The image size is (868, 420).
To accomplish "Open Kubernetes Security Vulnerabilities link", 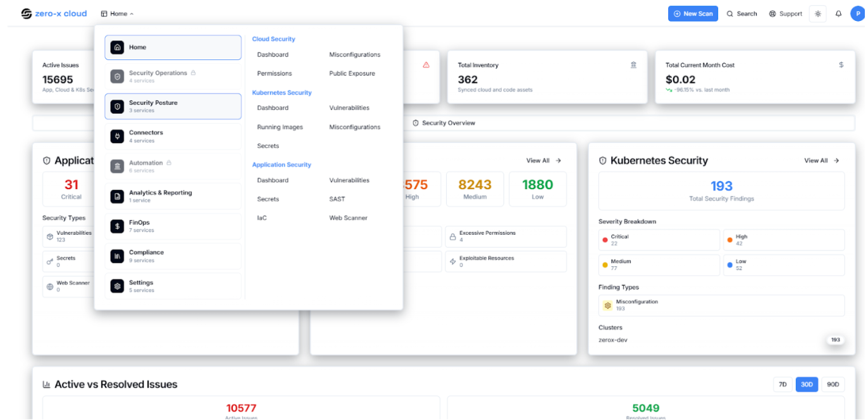I will coord(349,108).
